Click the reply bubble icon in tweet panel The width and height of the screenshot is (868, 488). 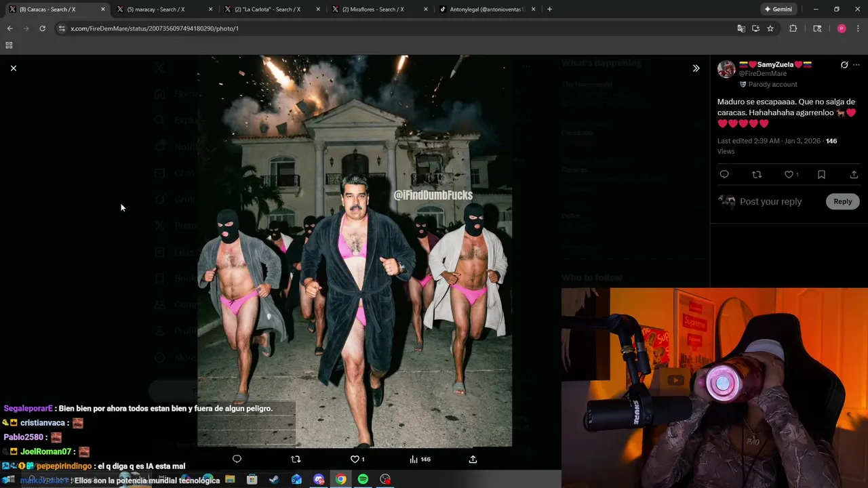(724, 174)
